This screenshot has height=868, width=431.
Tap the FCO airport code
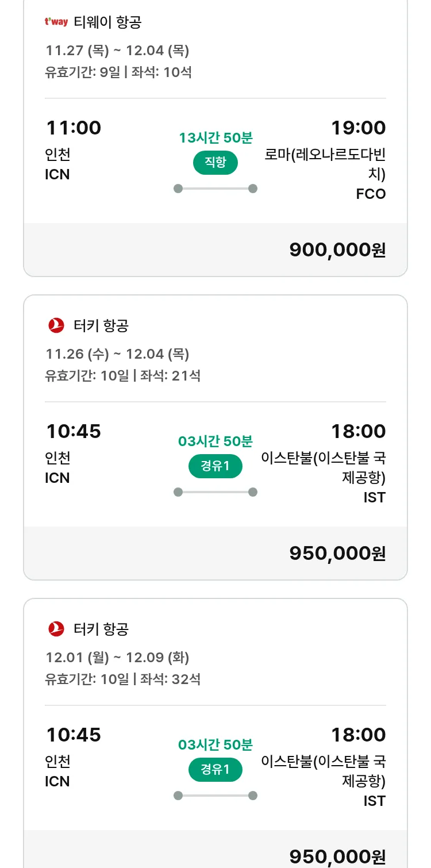(x=371, y=194)
